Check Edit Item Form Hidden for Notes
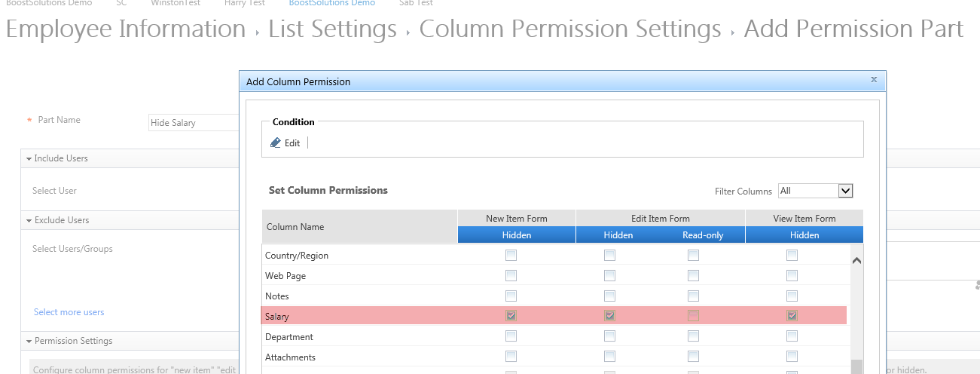The width and height of the screenshot is (980, 374). tap(609, 296)
